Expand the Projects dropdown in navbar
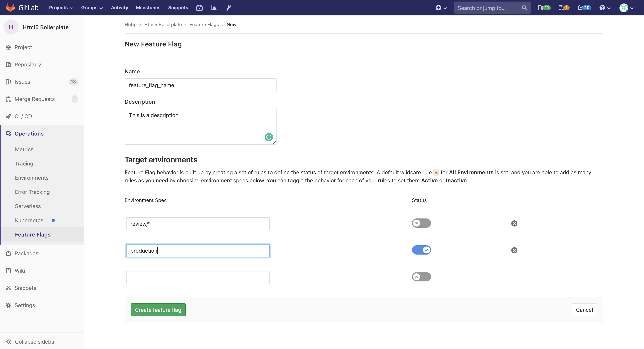 pyautogui.click(x=60, y=7)
